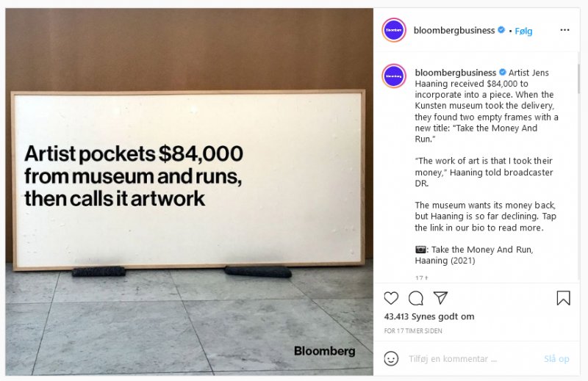Click the 17 t caption timestamp
Image resolution: width=588 pixels, height=381 pixels.
click(421, 278)
